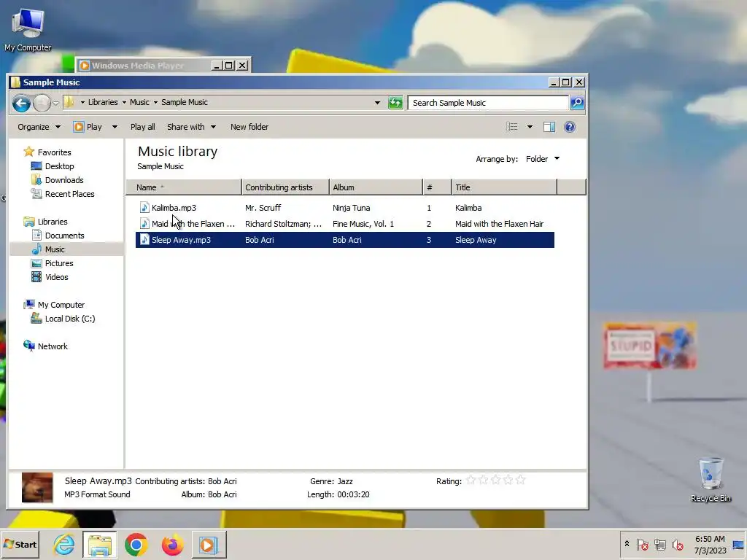
Task: Open Recycle Bin desktop icon
Action: tap(711, 480)
